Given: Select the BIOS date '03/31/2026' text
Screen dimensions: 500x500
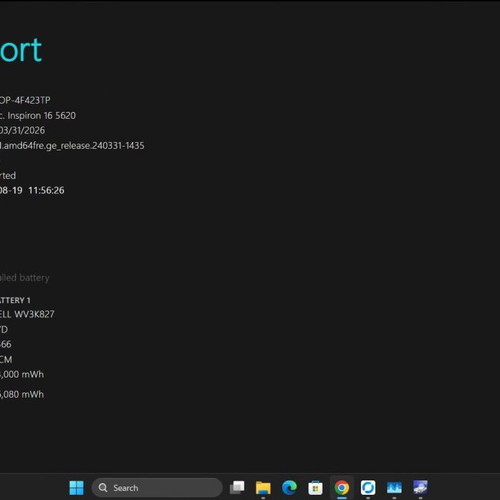Looking at the screenshot, I should (22, 130).
